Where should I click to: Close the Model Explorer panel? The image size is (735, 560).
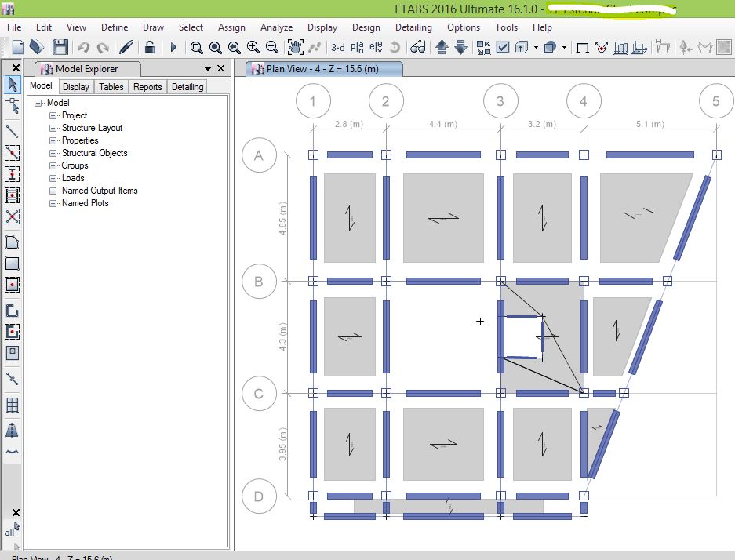(x=220, y=68)
